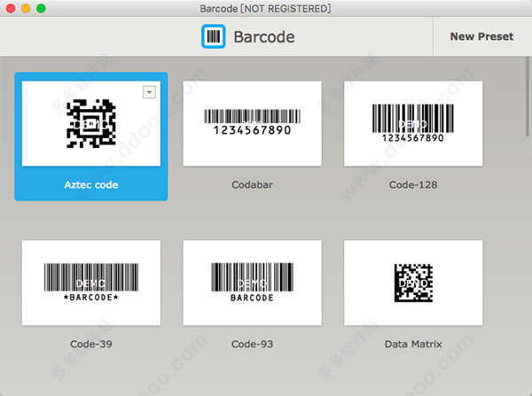Click the Codabar label text

click(252, 185)
